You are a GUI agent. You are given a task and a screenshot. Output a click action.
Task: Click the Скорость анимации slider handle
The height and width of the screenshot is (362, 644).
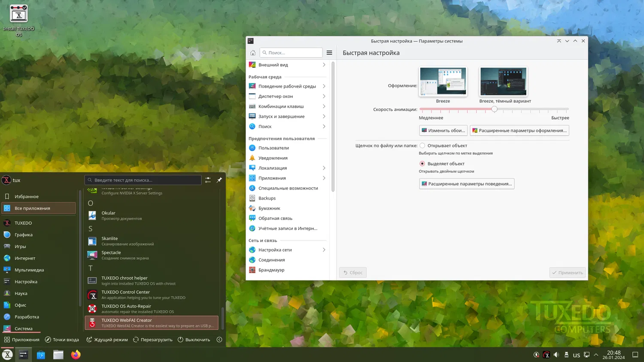[x=494, y=109]
